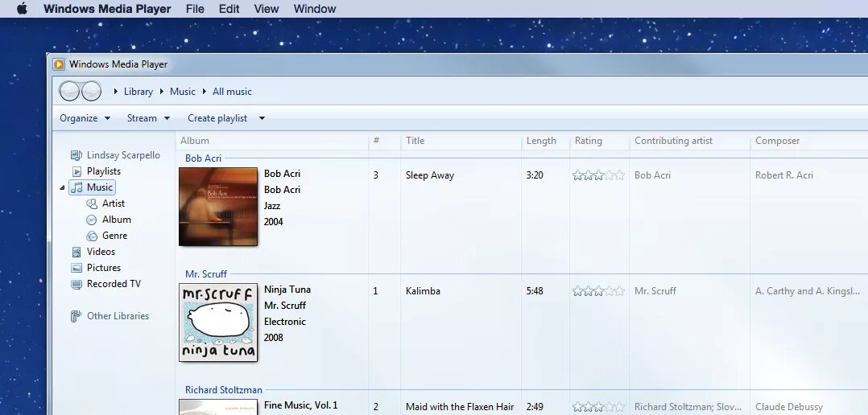Viewport: 868px width, 415px height.
Task: Expand the arrow before Music breadcrumb
Action: (162, 92)
